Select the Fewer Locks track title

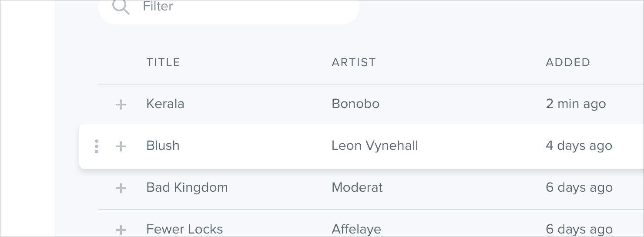tap(184, 229)
